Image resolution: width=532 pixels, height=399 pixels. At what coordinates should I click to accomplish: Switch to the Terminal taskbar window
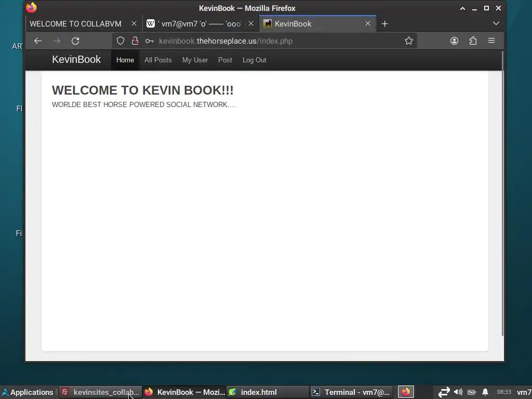pos(352,392)
